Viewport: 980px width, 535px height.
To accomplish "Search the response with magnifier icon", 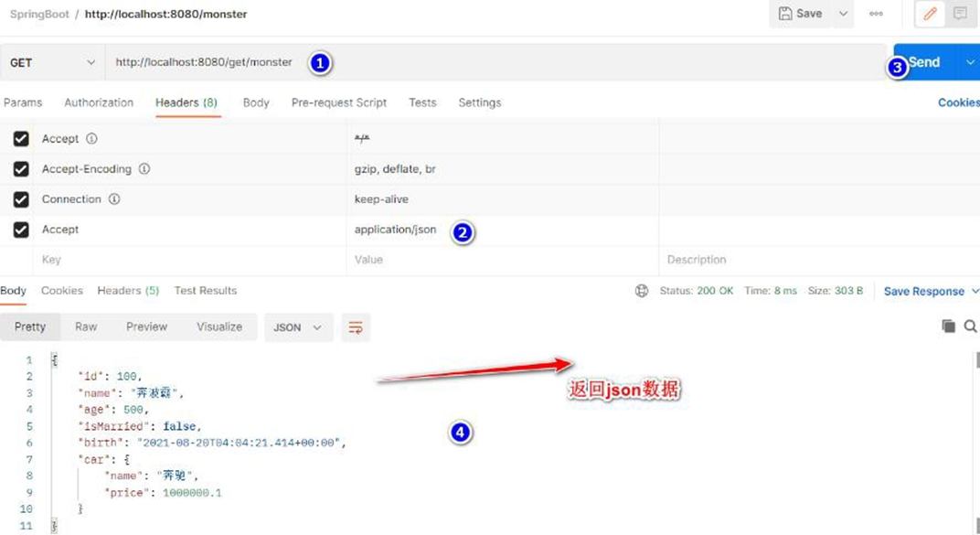I will click(x=970, y=326).
